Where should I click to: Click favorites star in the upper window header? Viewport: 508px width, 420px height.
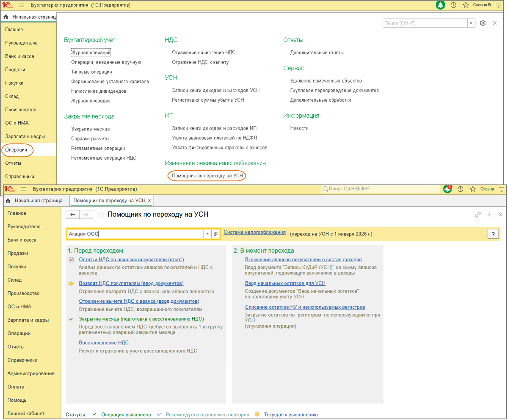[x=466, y=5]
